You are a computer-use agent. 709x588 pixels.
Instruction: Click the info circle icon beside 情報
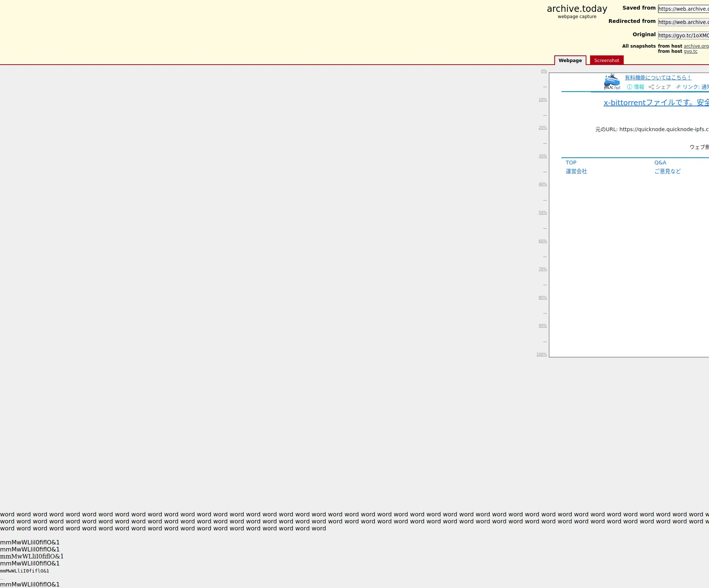(630, 87)
